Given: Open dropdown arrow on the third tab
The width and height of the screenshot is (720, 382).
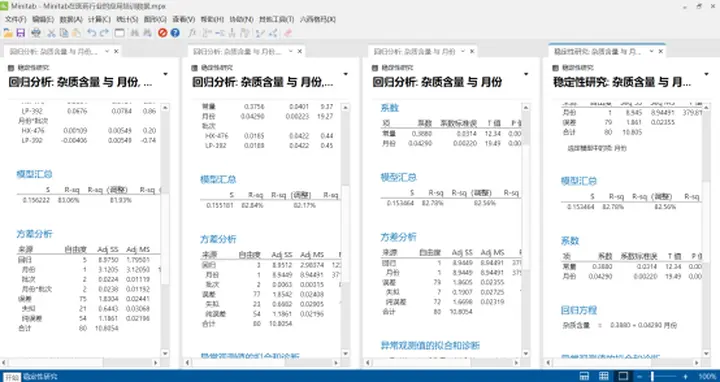Looking at the screenshot, I should tap(463, 51).
